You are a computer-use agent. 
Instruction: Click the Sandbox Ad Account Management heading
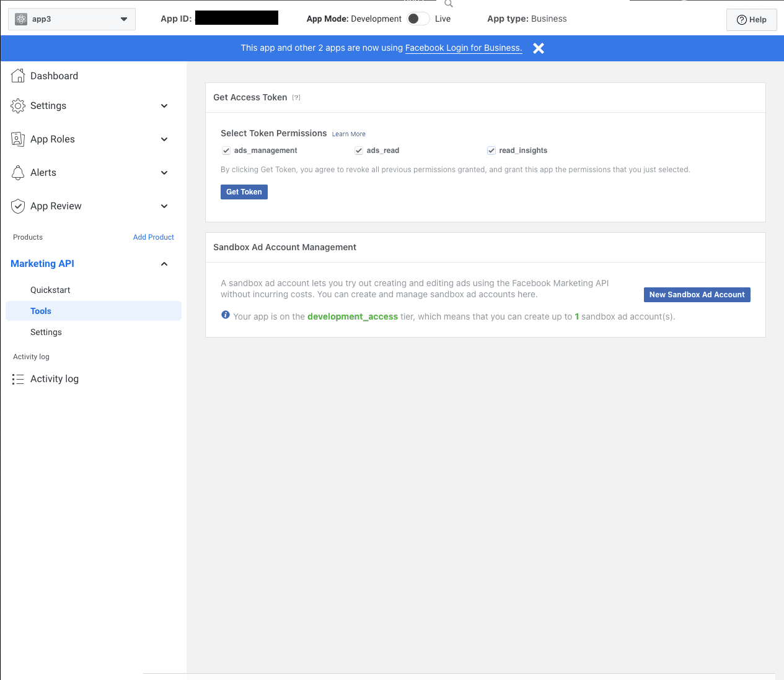click(x=284, y=247)
